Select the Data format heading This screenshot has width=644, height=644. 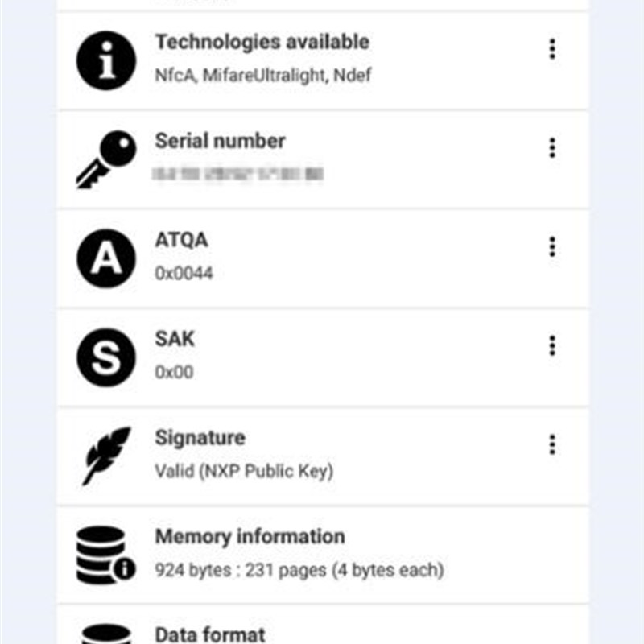coord(209,634)
